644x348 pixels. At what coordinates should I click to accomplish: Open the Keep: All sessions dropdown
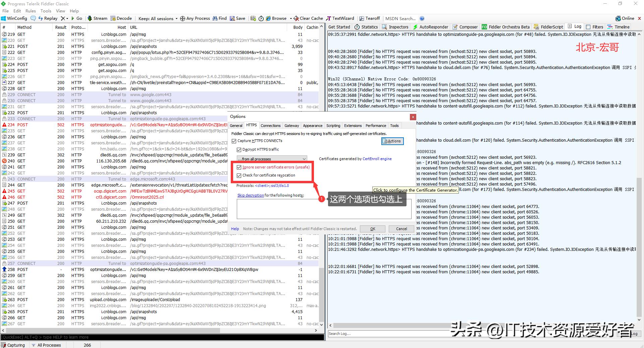tap(158, 18)
